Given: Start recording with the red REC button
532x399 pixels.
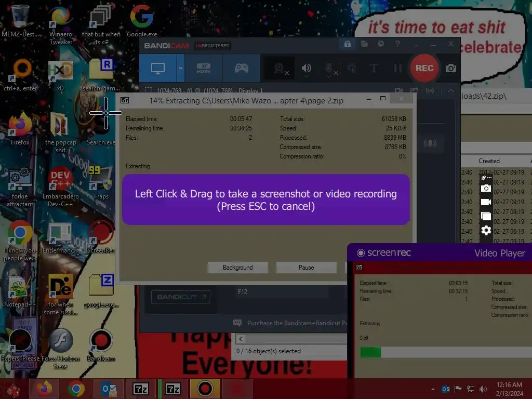Looking at the screenshot, I should tap(424, 68).
